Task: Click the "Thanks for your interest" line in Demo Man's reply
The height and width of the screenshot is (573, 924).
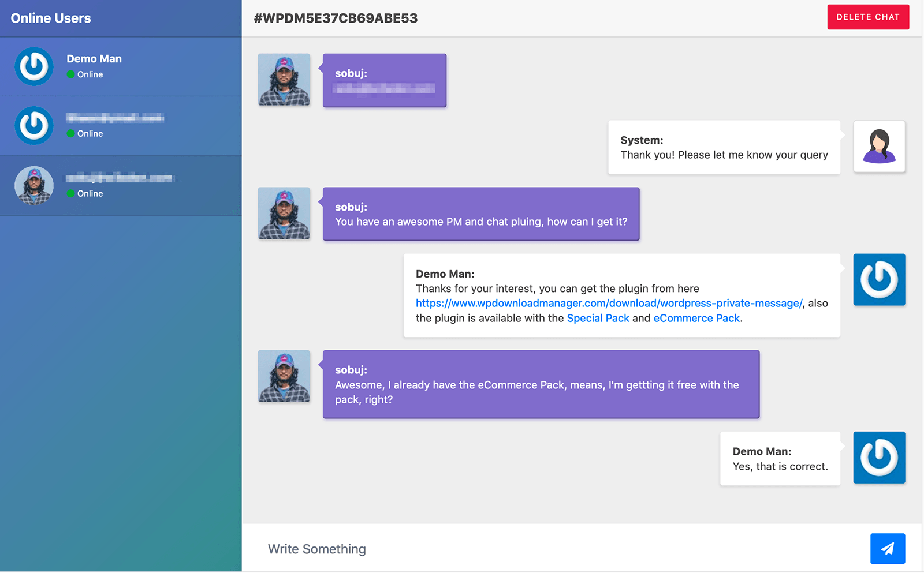Action: (x=557, y=289)
